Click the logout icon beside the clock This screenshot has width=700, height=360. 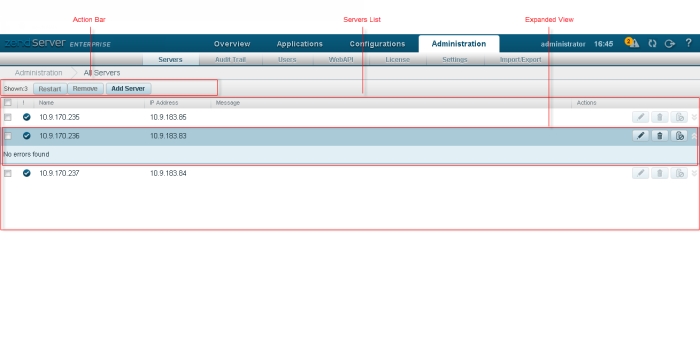tap(670, 43)
